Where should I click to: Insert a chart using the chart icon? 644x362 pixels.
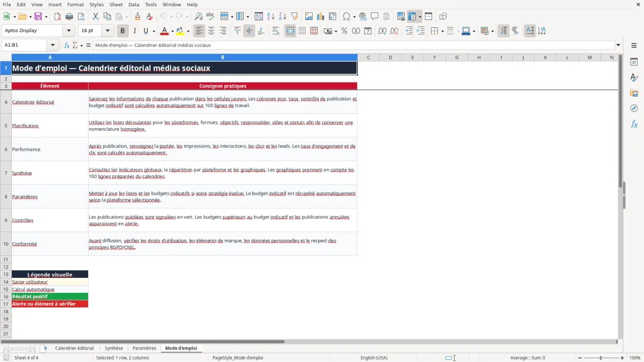(x=321, y=17)
